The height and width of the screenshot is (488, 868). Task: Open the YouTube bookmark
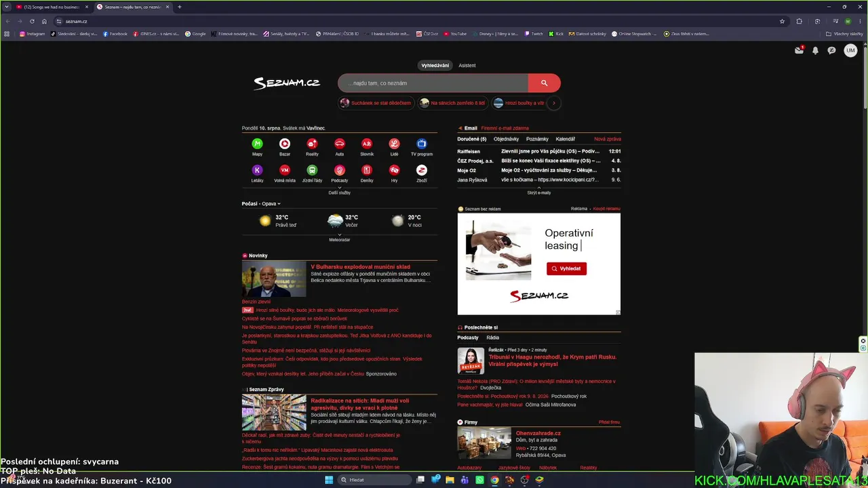[455, 34]
